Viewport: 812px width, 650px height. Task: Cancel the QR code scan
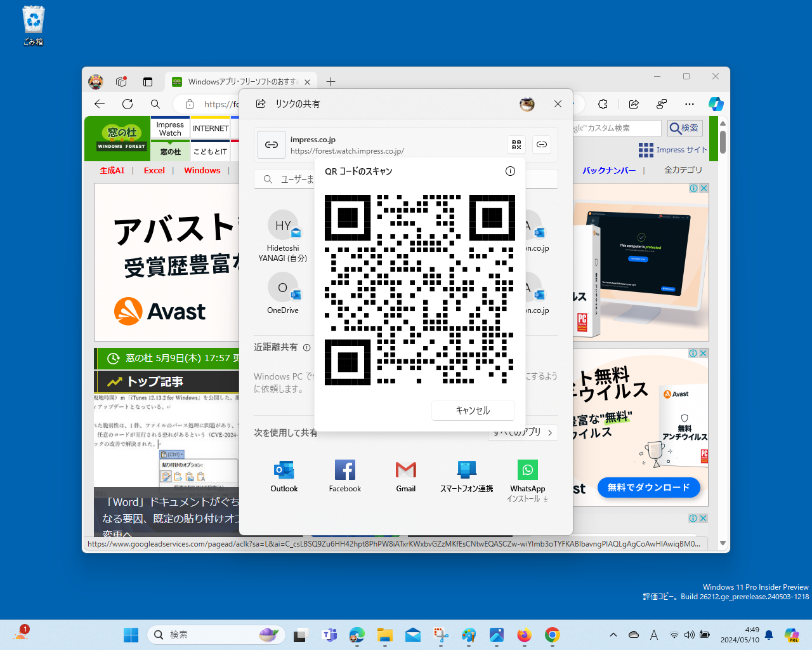coord(473,411)
